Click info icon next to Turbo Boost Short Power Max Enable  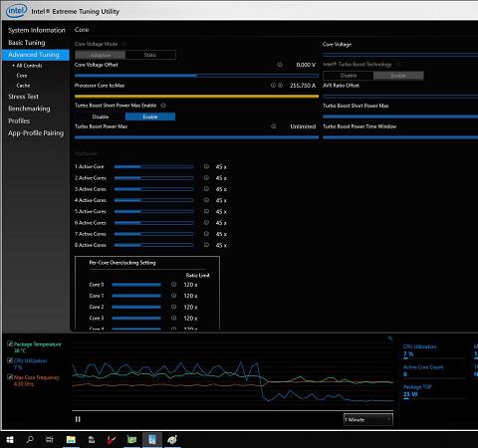pyautogui.click(x=163, y=106)
